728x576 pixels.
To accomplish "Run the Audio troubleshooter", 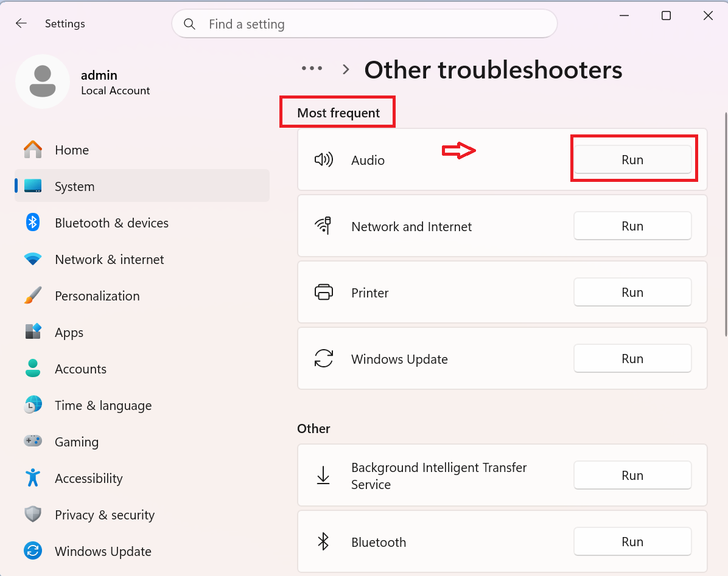I will pyautogui.click(x=632, y=159).
